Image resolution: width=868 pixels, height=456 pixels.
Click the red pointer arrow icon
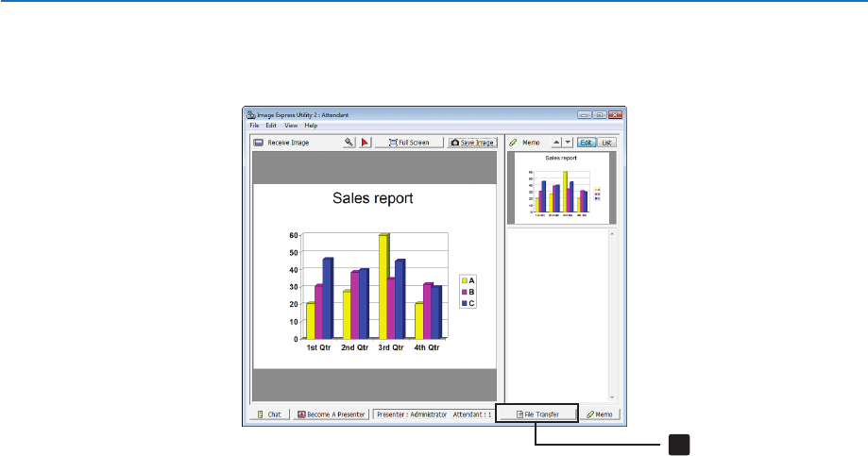[x=365, y=143]
